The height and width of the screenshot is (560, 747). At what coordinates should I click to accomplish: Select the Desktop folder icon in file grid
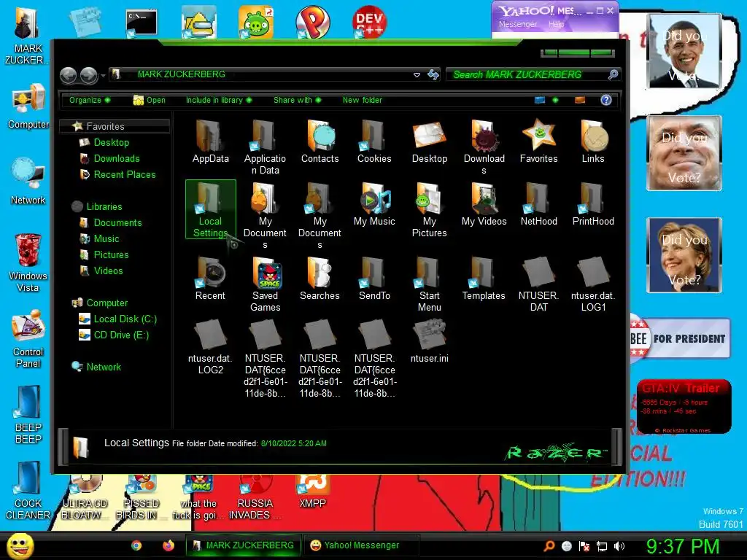point(429,141)
